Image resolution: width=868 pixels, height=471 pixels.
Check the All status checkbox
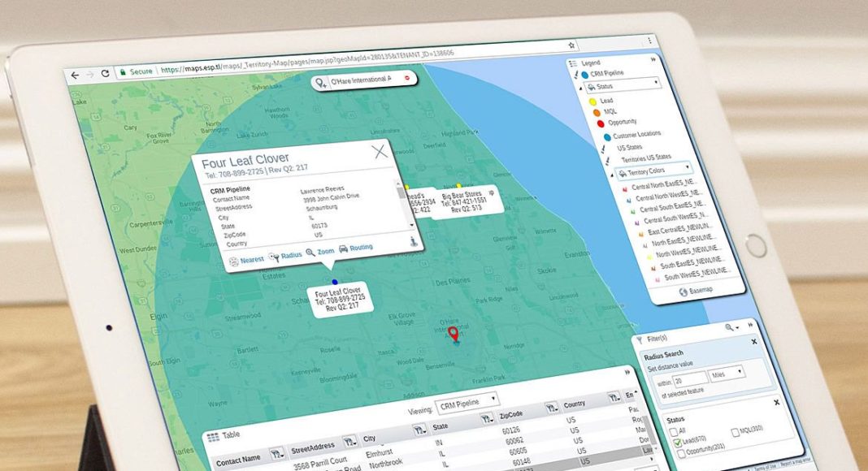[673, 432]
